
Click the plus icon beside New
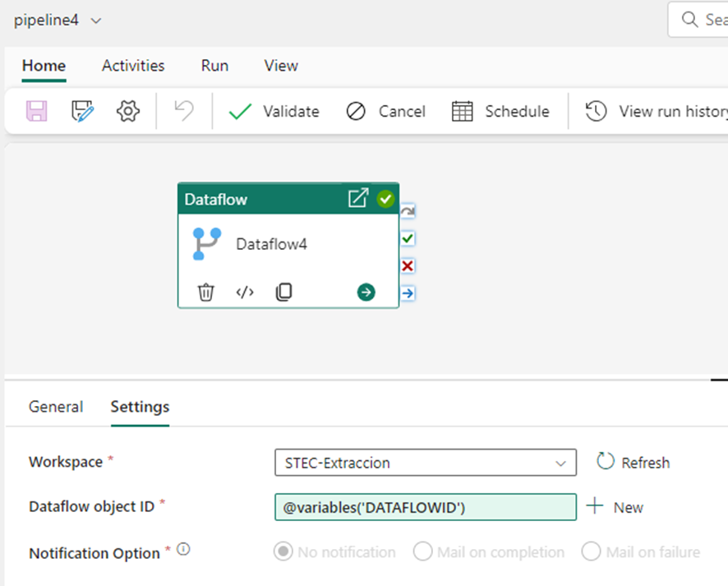tap(595, 505)
